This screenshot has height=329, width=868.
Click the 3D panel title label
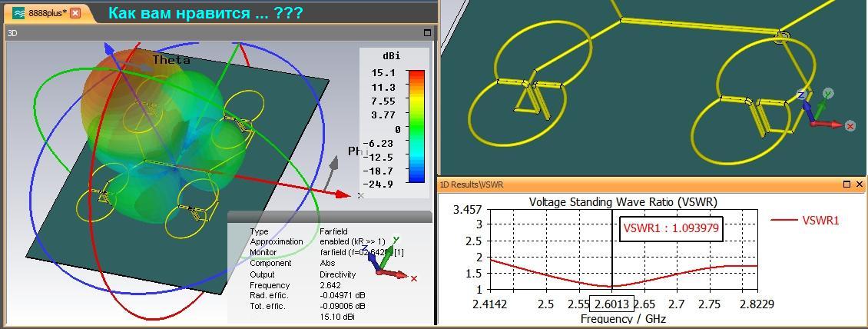click(x=13, y=33)
